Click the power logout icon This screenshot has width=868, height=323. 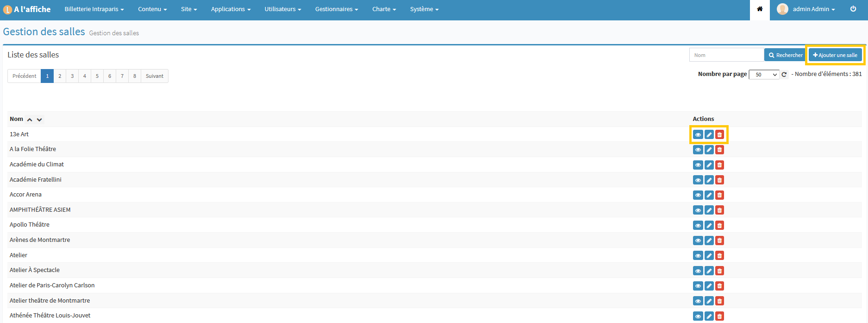(853, 9)
